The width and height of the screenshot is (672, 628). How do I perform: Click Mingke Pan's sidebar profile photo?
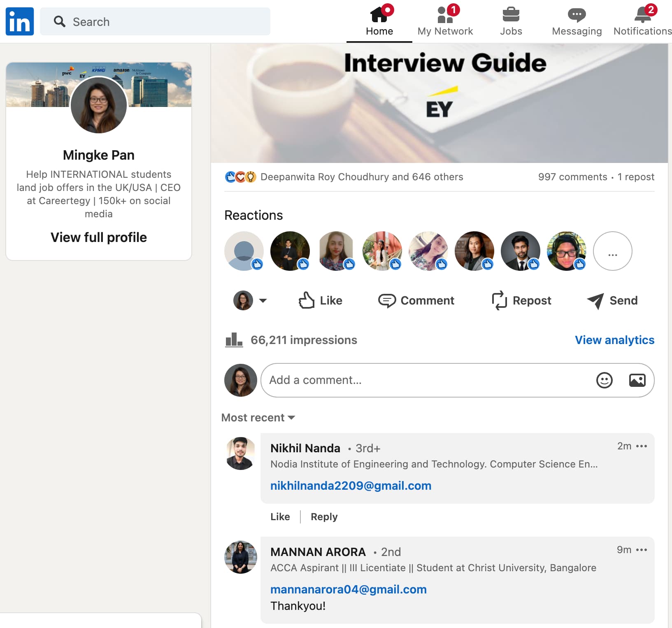(x=99, y=105)
